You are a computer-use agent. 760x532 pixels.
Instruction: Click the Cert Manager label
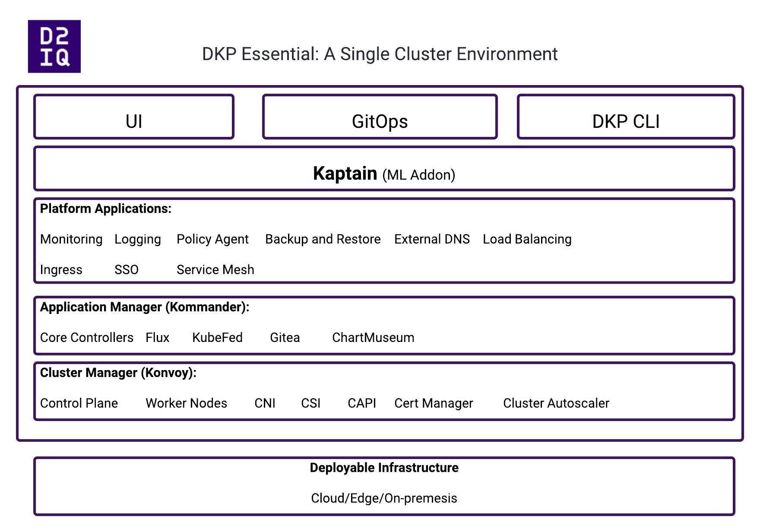click(434, 403)
